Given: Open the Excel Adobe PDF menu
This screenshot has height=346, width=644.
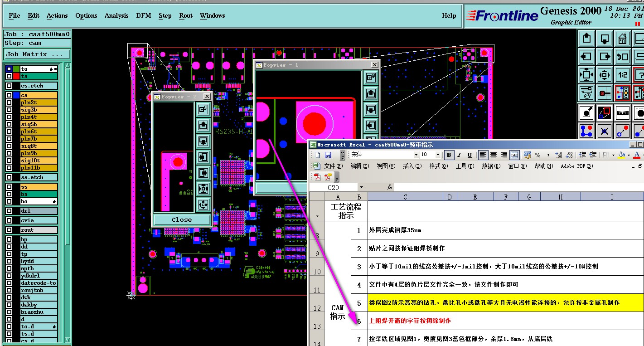Looking at the screenshot, I should pos(577,166).
